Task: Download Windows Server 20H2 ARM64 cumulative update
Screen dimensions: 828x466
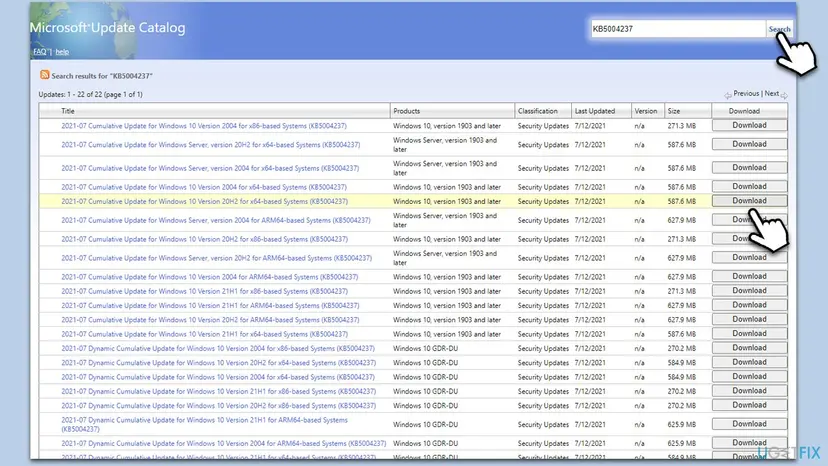Action: tap(749, 257)
